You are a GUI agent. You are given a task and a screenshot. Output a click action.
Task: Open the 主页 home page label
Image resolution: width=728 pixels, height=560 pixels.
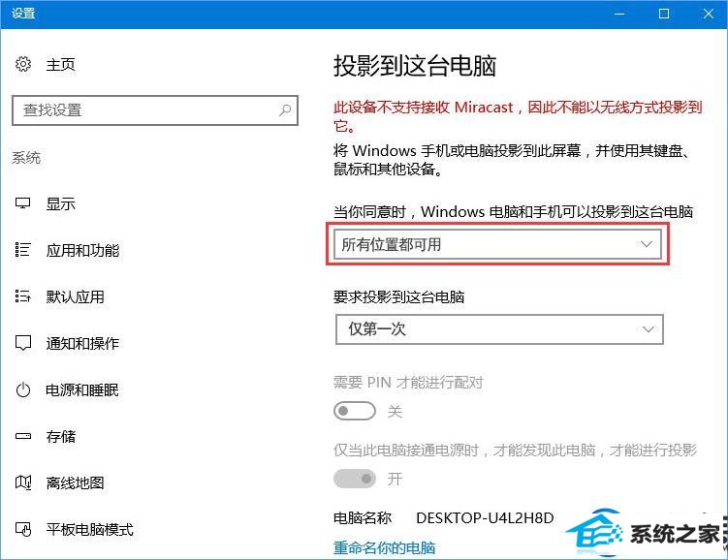(60, 65)
